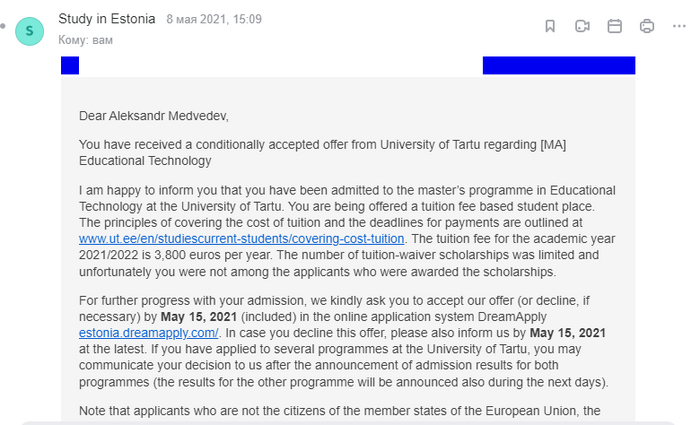
Task: Click the small blue square image
Action: [70, 66]
